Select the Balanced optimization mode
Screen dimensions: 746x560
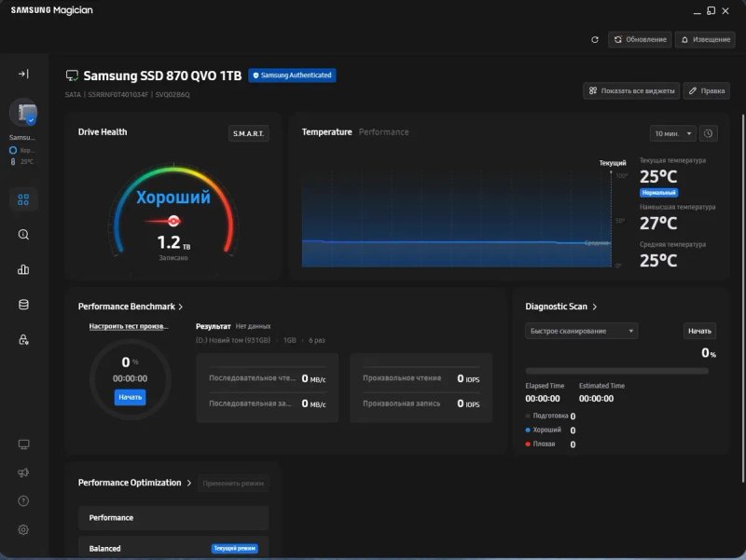point(173,548)
